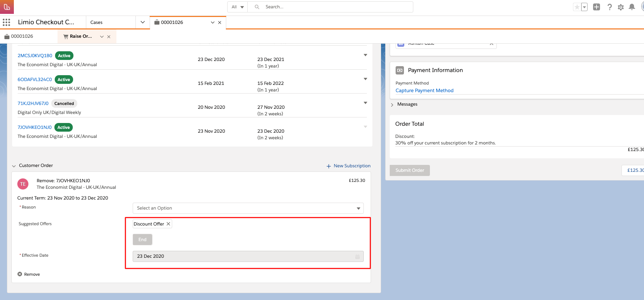
Task: Click the 27 Nov 2020 end date
Action: 271,107
